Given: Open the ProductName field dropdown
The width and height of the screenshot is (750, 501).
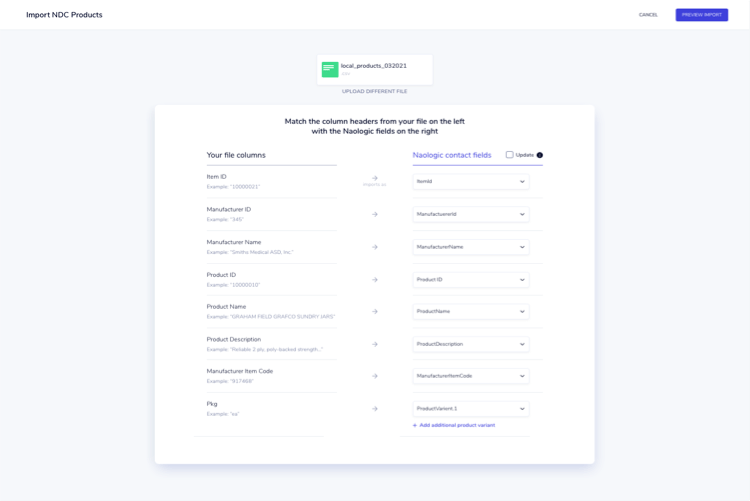Looking at the screenshot, I should click(x=471, y=312).
